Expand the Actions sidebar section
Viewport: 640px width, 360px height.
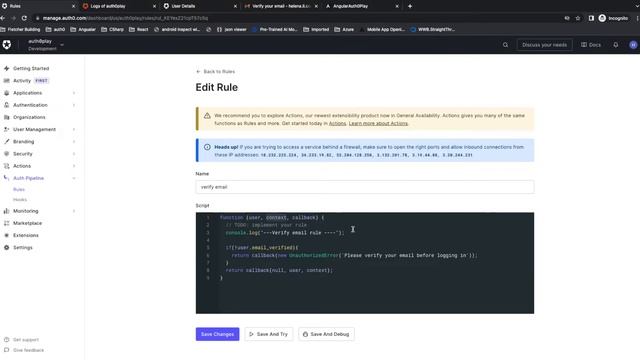click(40, 166)
